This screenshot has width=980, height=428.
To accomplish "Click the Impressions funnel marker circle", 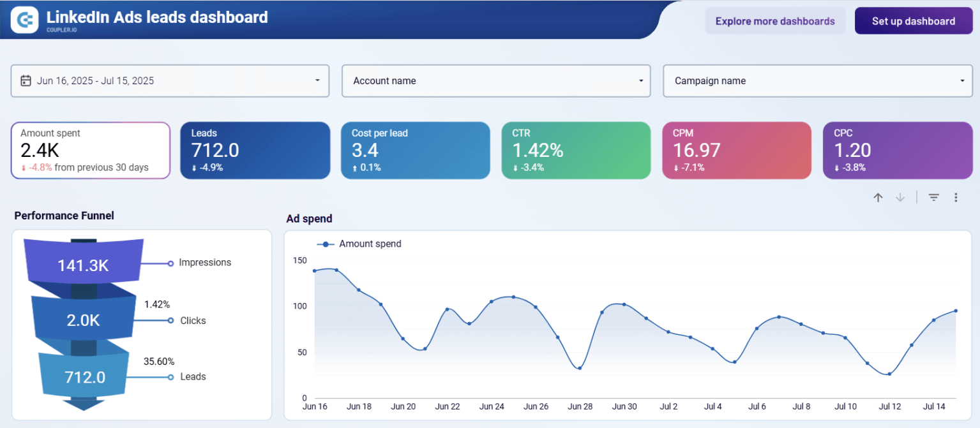I will point(170,263).
